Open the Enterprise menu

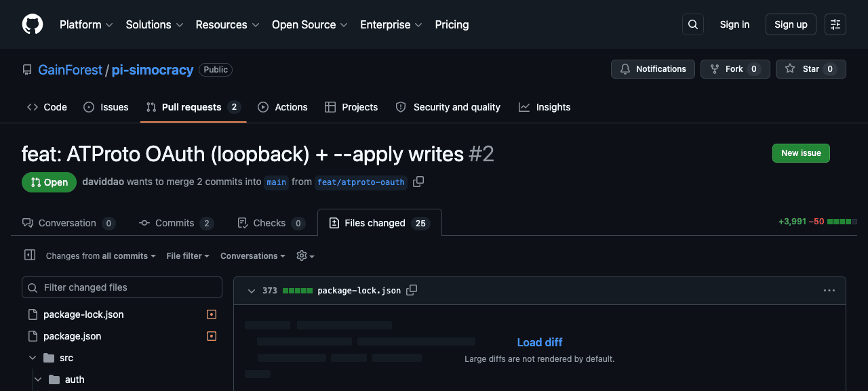[x=391, y=24]
